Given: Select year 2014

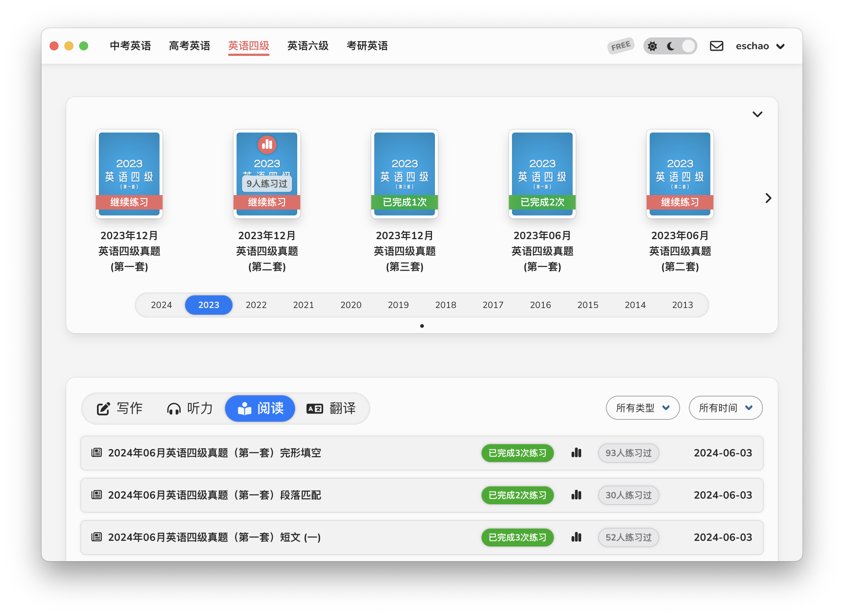Looking at the screenshot, I should click(635, 305).
